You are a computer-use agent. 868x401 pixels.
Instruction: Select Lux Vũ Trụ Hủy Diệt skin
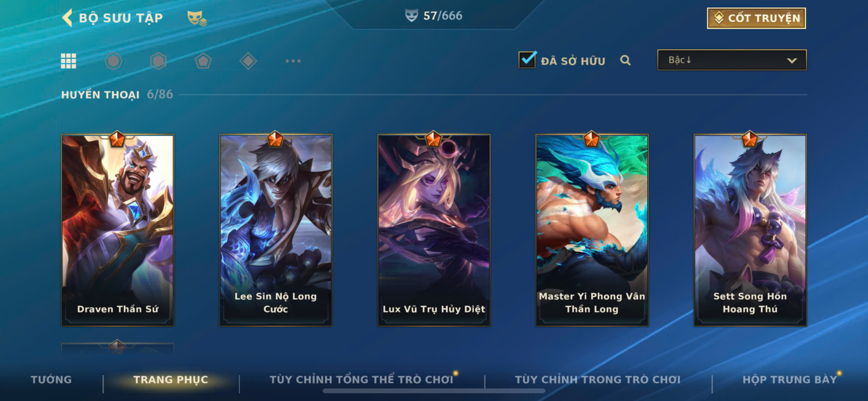pos(434,230)
